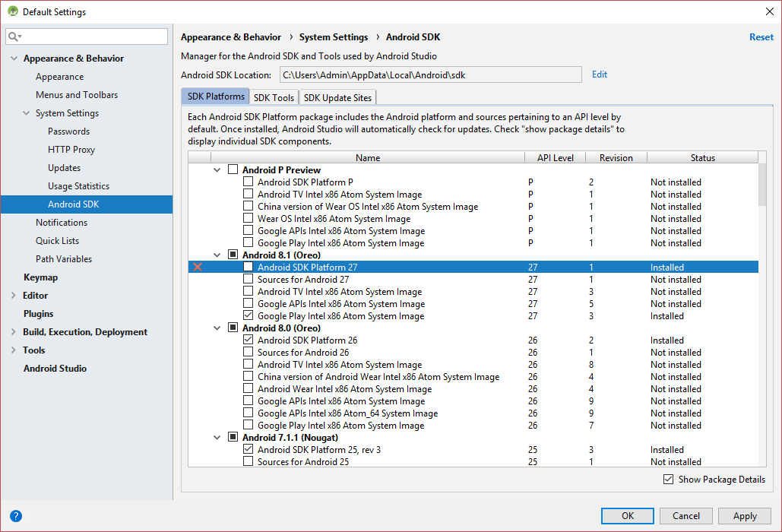Open the SDK Update Sites tab
782x532 pixels.
[337, 97]
